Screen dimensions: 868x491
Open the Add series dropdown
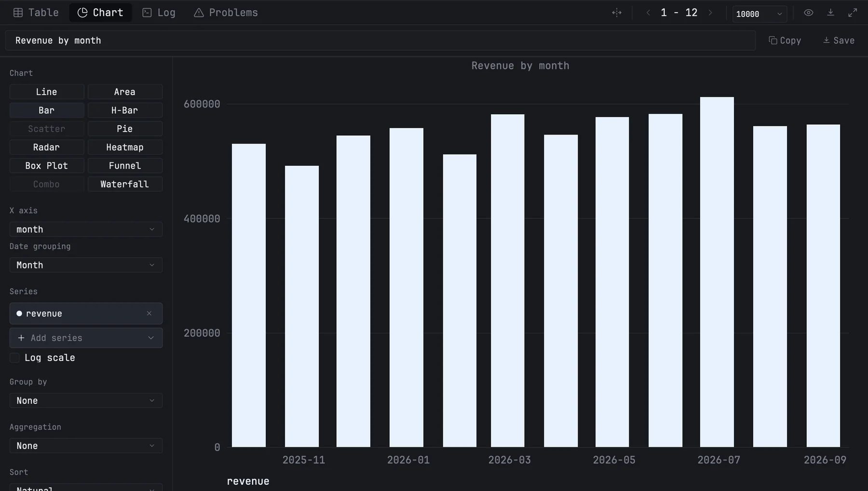86,338
